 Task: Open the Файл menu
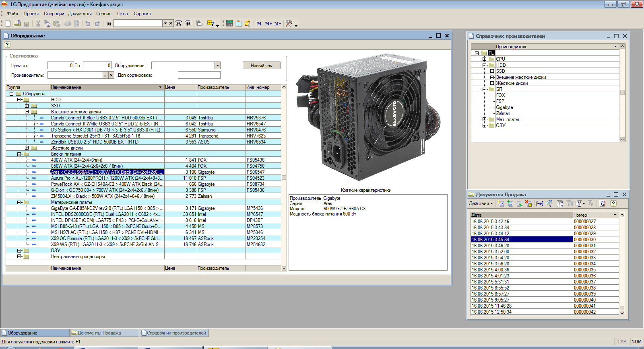(12, 14)
